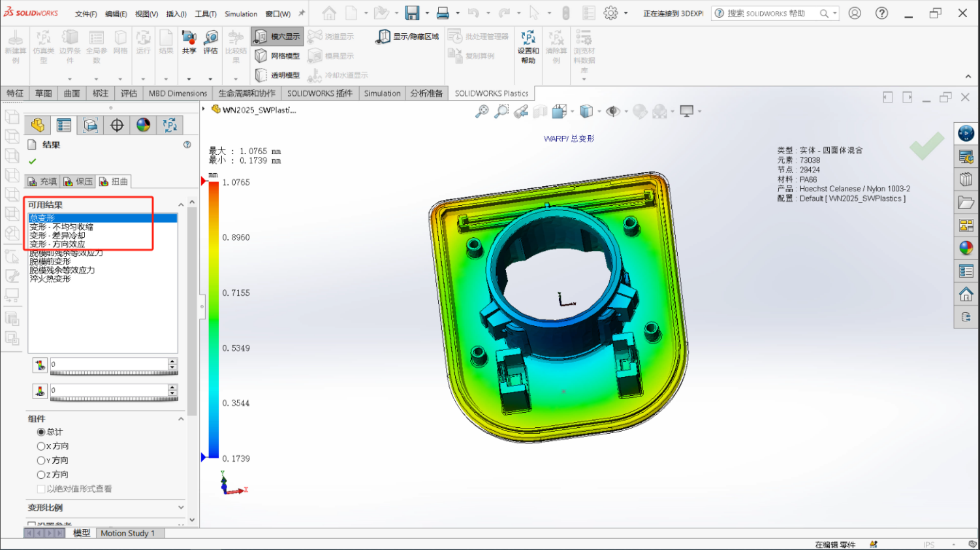Screen dimensions: 980x550
Task: Click the Zoom to Fit magnifier icon
Action: [x=482, y=112]
